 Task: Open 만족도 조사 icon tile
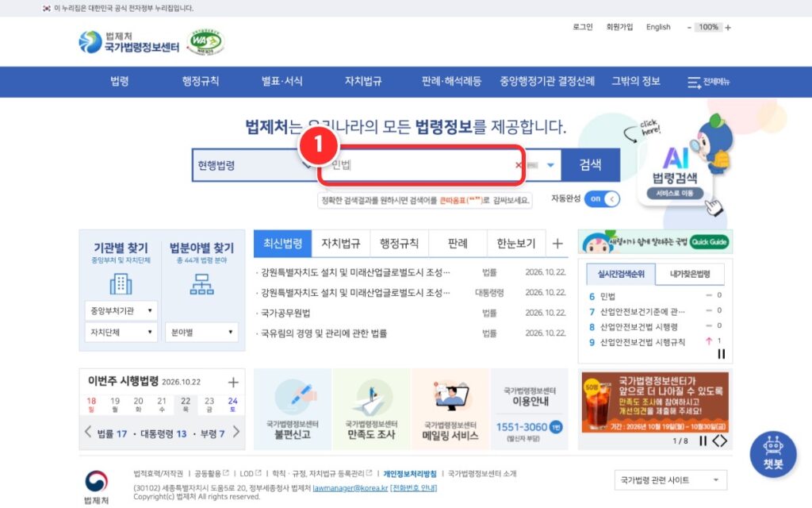pyautogui.click(x=371, y=409)
